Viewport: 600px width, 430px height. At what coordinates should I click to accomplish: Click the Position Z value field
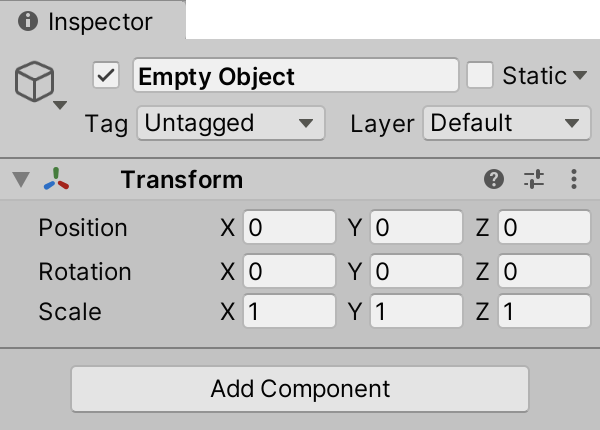(x=544, y=228)
